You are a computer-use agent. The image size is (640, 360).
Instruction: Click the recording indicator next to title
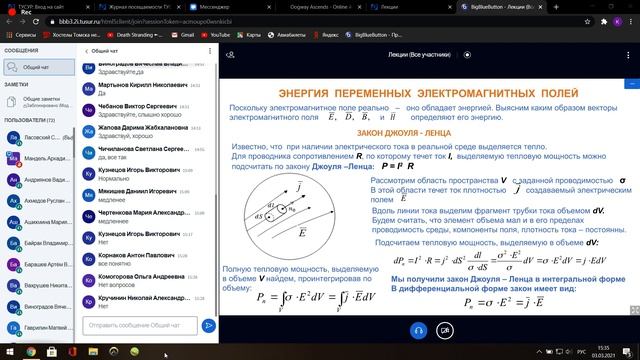click(467, 55)
